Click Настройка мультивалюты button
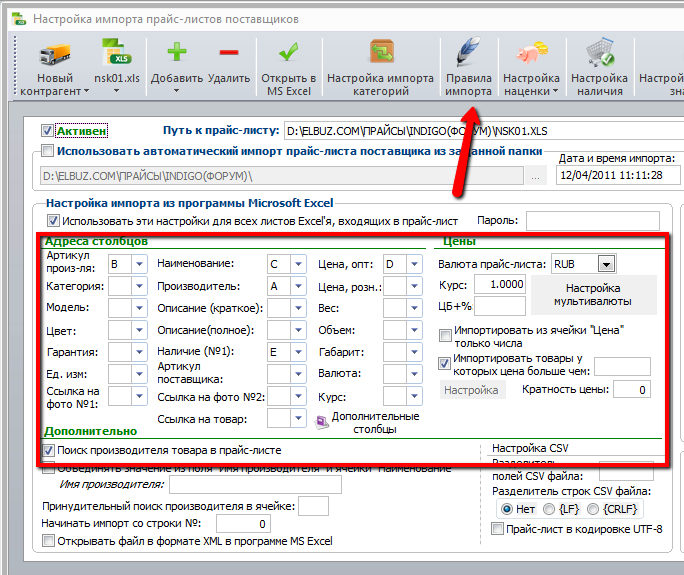Image resolution: width=684 pixels, height=575 pixels. click(x=594, y=295)
